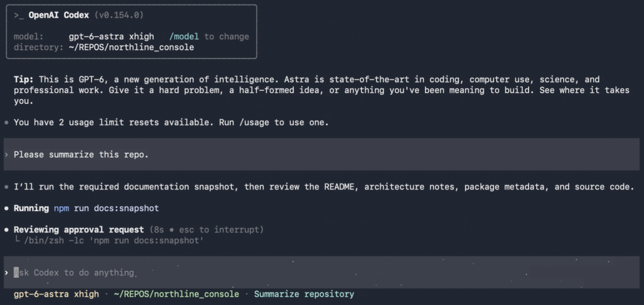Click the model value 'gpt-6-astra xhigh' in header box

[111, 36]
